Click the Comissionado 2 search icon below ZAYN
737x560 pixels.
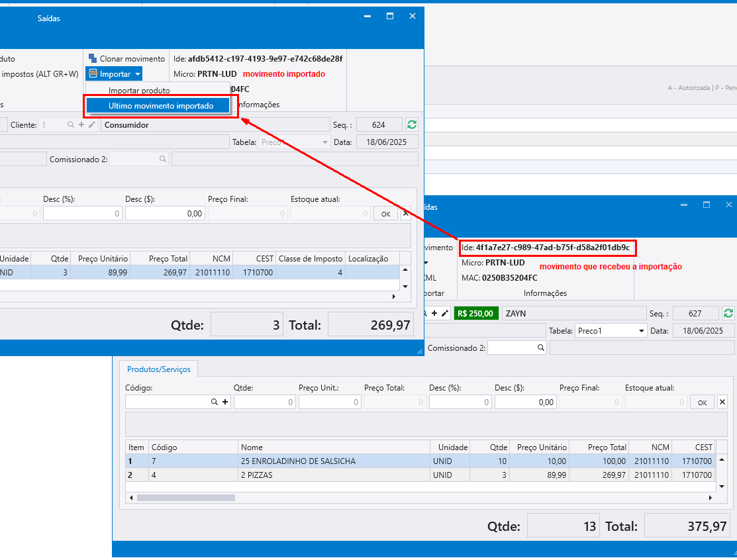tap(541, 348)
